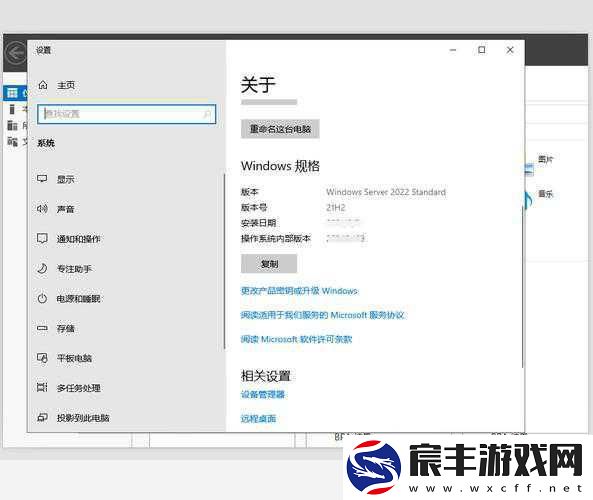This screenshot has width=593, height=500.
Task: Open 通知和操作 notifications icon
Action: click(42, 238)
